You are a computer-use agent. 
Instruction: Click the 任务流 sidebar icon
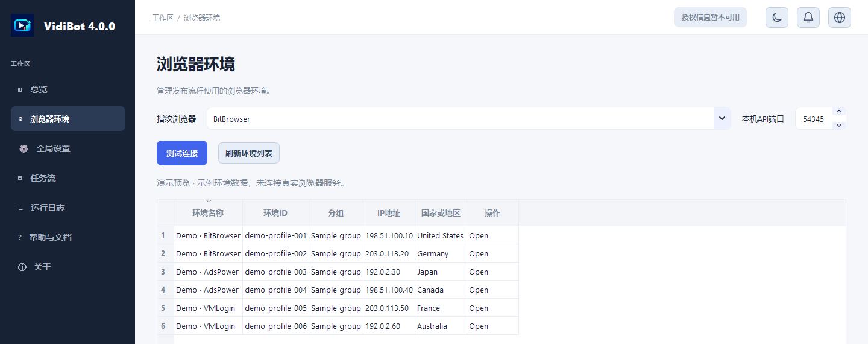[x=20, y=178]
